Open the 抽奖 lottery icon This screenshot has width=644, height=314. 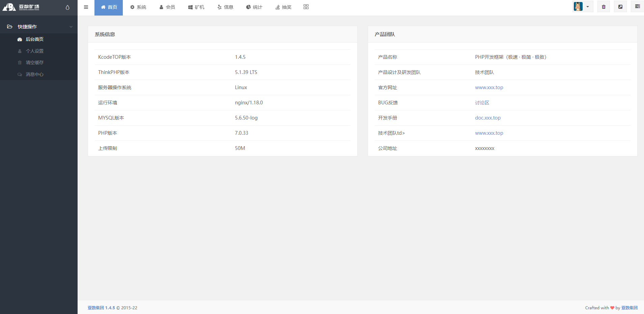coord(277,7)
